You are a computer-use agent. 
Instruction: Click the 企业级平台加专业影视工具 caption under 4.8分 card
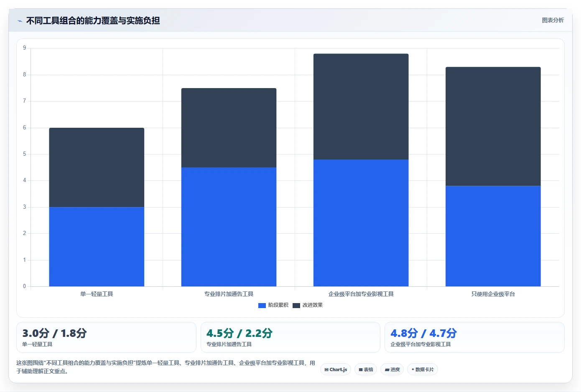(420, 344)
